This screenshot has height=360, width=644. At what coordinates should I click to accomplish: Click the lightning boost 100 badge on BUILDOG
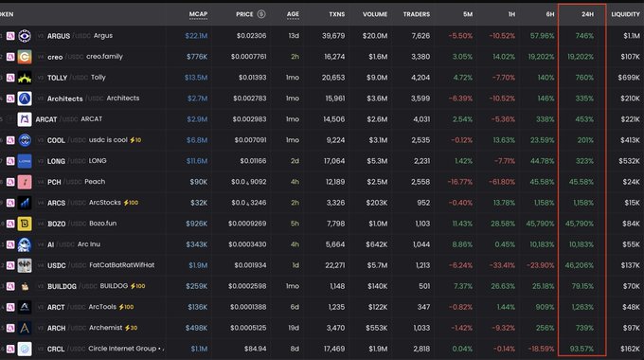coord(138,286)
